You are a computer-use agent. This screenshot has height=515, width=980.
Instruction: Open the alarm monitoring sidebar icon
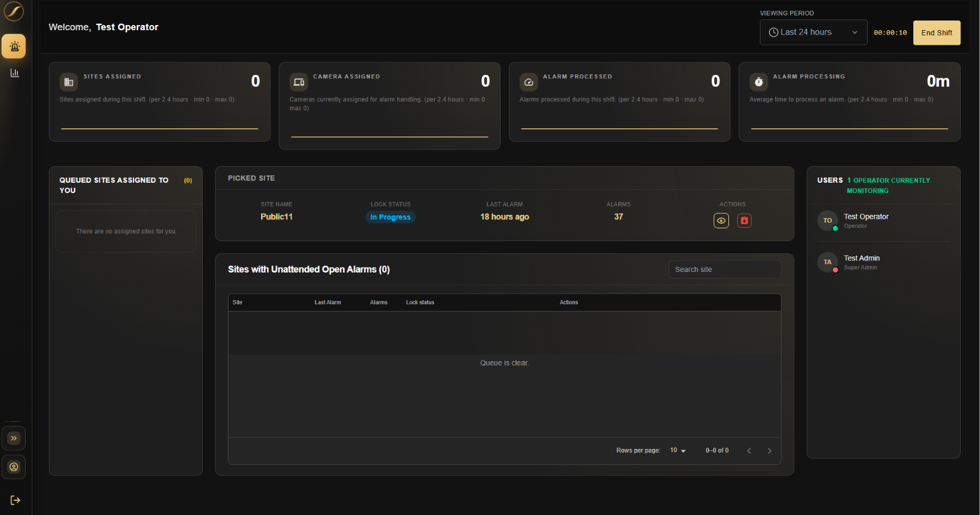[x=13, y=46]
